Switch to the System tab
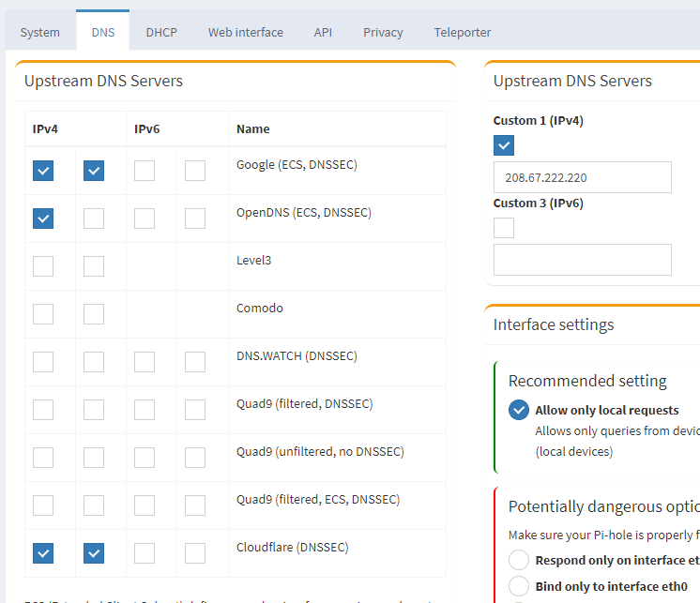The image size is (700, 603). point(40,32)
